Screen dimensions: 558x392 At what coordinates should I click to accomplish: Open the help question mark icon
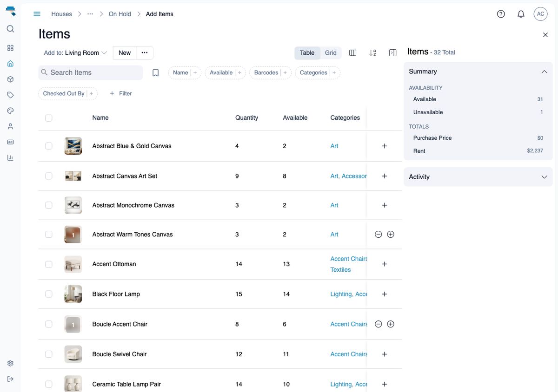501,14
